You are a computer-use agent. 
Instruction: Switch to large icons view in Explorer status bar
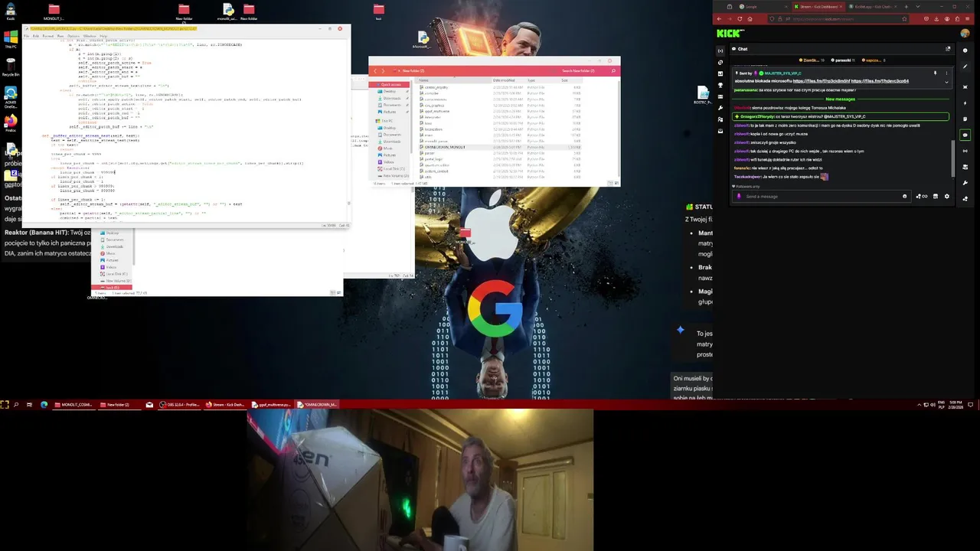point(616,183)
